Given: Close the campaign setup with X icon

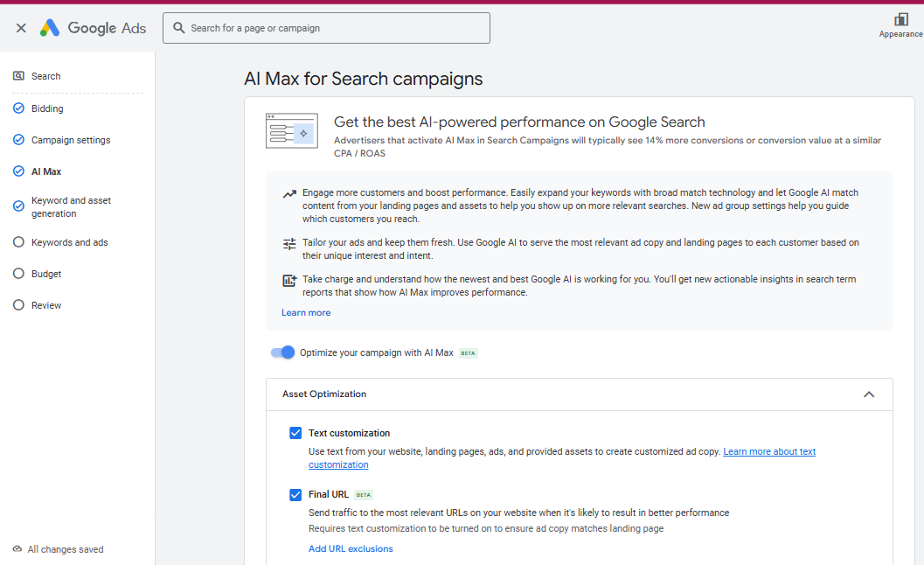Looking at the screenshot, I should click(x=21, y=28).
